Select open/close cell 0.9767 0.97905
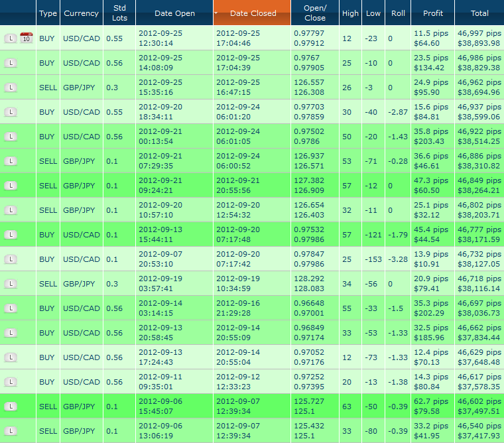 pyautogui.click(x=315, y=63)
